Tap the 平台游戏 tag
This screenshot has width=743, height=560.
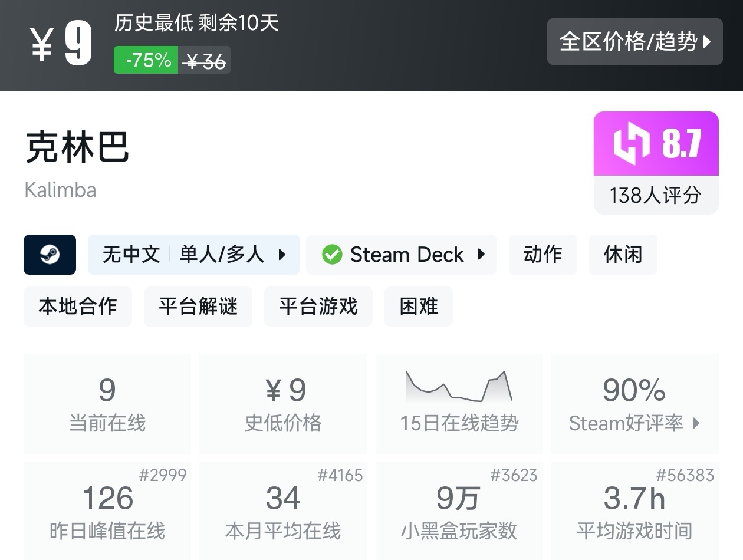coord(318,307)
